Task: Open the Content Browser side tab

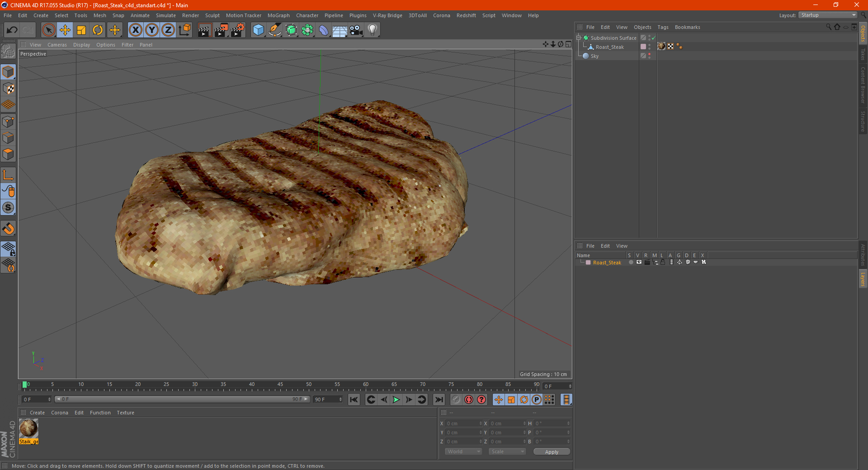Action: 863,85
